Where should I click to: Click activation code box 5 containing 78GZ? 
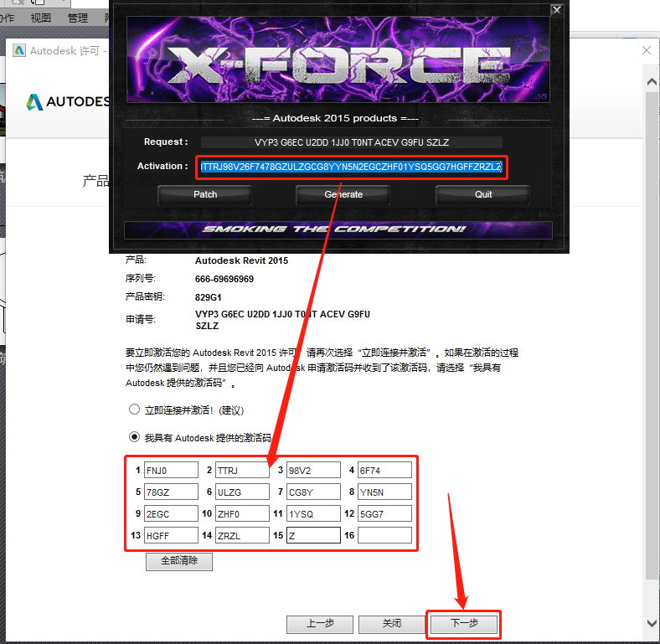(x=171, y=492)
